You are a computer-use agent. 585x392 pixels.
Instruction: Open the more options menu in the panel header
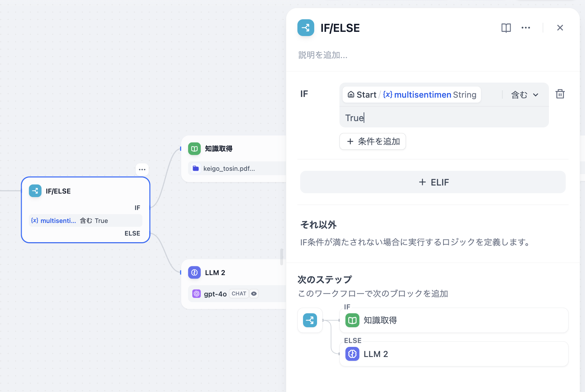[526, 28]
